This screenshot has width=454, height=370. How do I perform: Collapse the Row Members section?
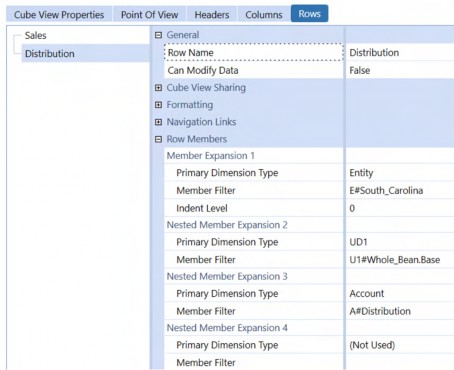click(158, 139)
